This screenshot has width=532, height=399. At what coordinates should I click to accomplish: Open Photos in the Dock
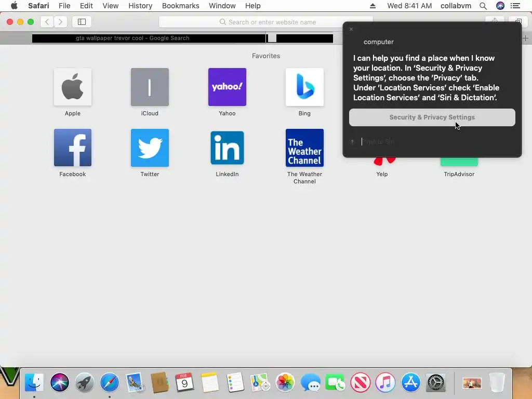click(x=285, y=382)
